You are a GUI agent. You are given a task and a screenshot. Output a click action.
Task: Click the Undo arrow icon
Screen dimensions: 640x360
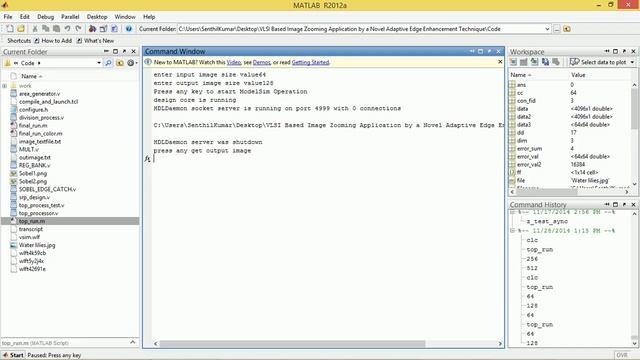coord(67,29)
